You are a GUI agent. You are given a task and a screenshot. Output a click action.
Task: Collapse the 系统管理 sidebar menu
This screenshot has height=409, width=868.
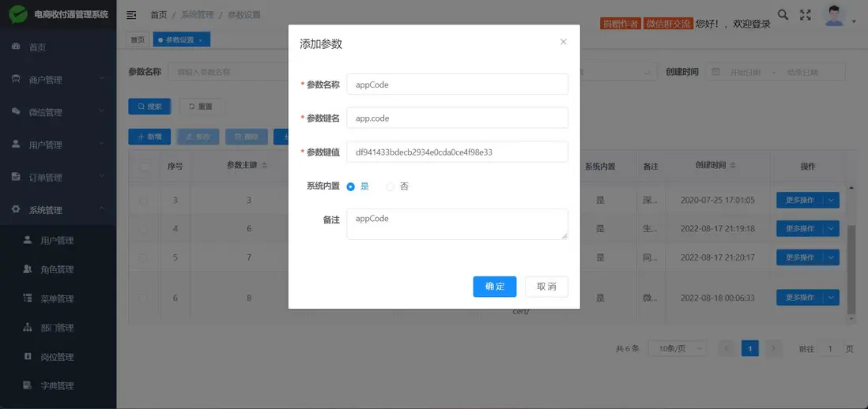pyautogui.click(x=102, y=209)
